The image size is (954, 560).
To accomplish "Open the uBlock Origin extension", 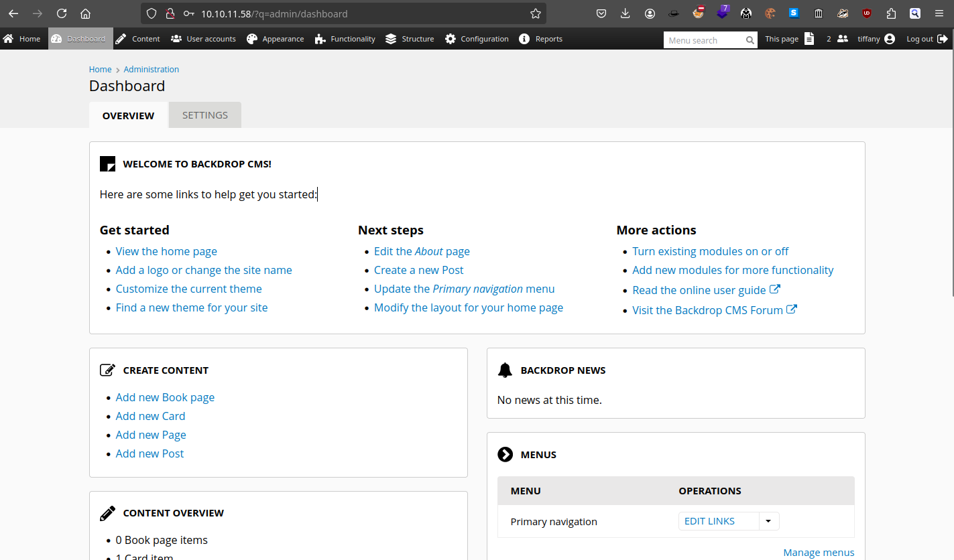I will point(867,13).
